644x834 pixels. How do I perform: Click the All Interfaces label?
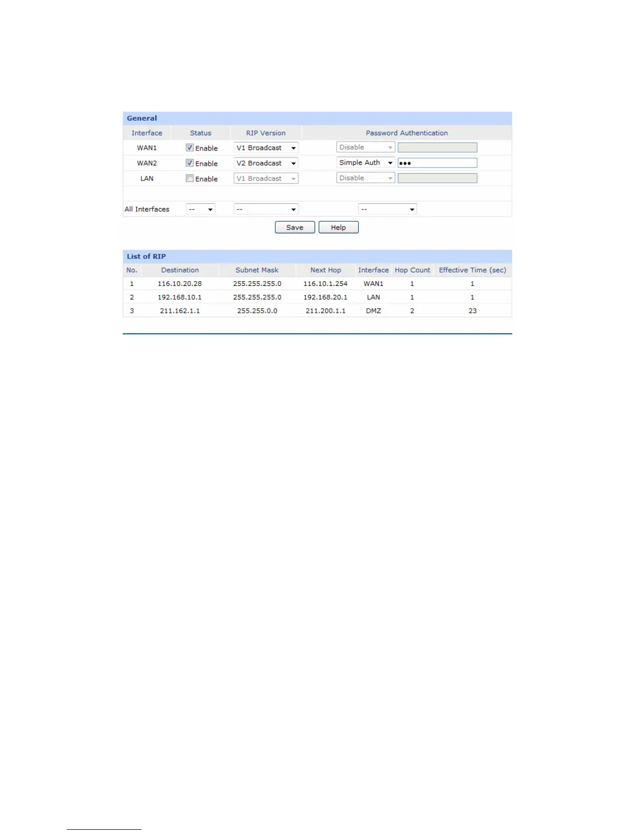pyautogui.click(x=147, y=209)
